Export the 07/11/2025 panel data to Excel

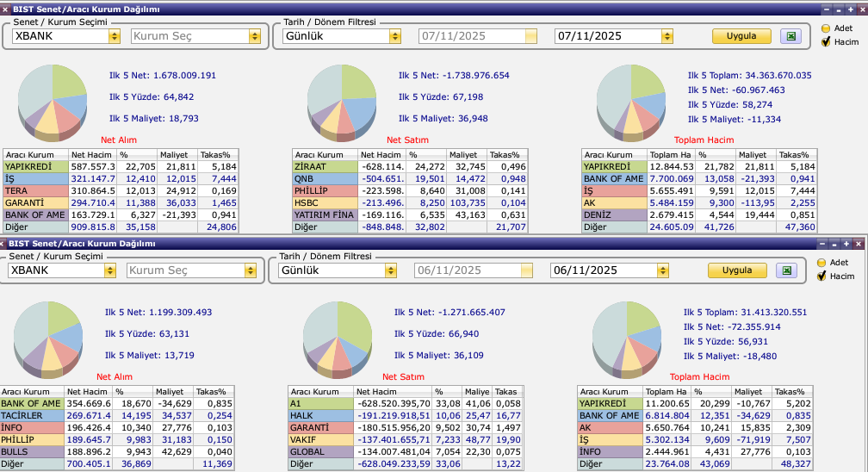click(x=790, y=36)
